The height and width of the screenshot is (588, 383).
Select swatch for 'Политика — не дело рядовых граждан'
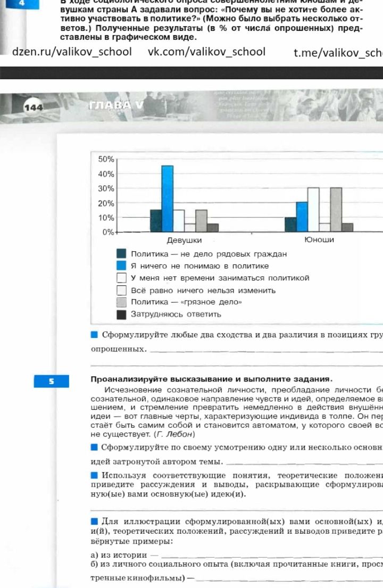click(121, 254)
